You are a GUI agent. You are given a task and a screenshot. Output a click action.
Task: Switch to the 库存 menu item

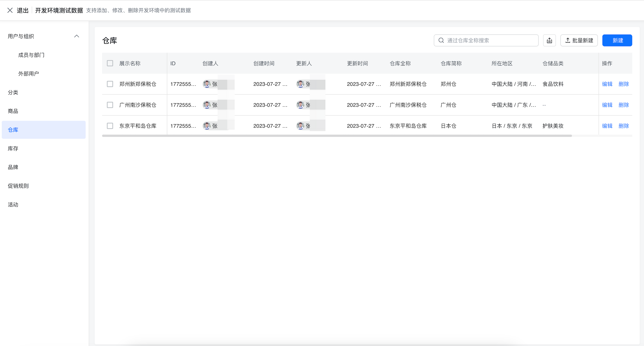tap(13, 149)
